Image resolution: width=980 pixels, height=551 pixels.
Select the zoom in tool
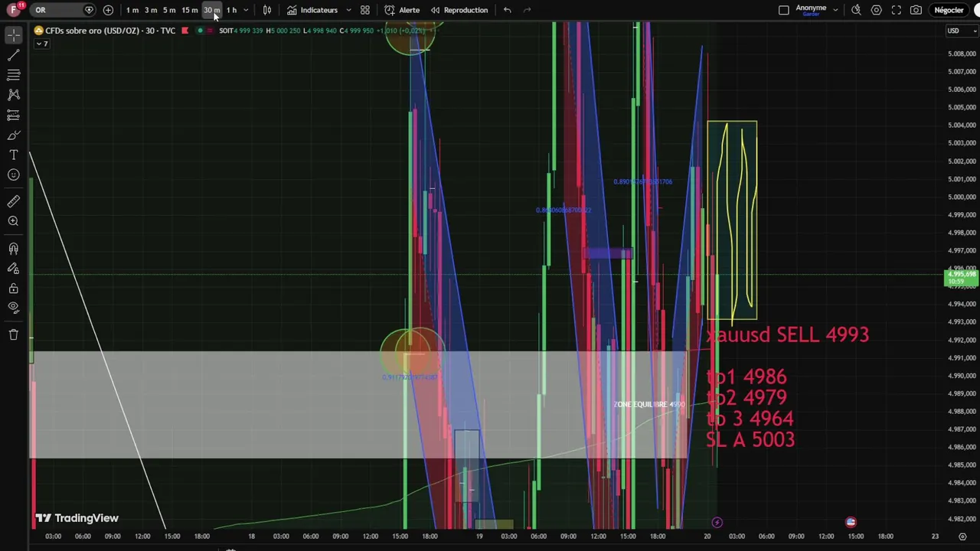pyautogui.click(x=14, y=221)
